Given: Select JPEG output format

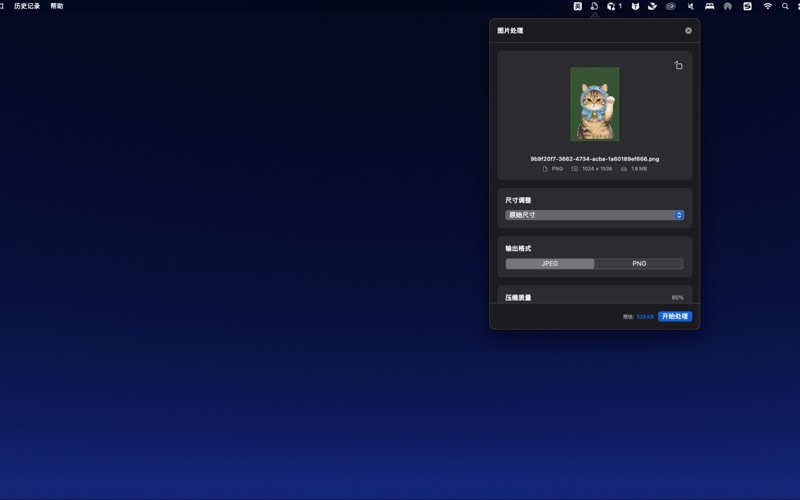Looking at the screenshot, I should [549, 264].
